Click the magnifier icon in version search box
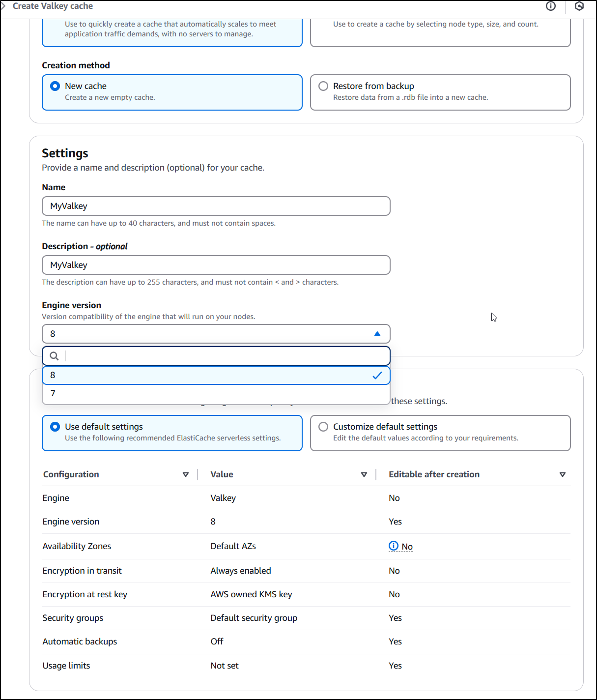 54,356
